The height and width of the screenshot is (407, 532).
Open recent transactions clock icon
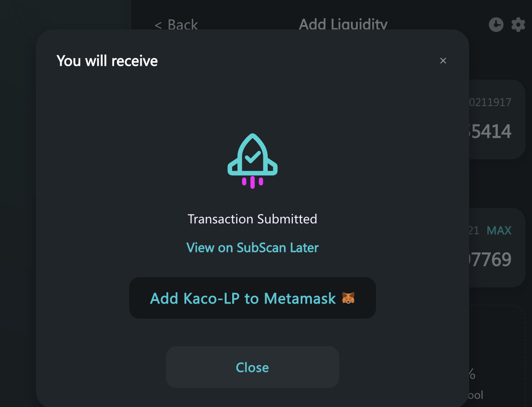coord(496,25)
